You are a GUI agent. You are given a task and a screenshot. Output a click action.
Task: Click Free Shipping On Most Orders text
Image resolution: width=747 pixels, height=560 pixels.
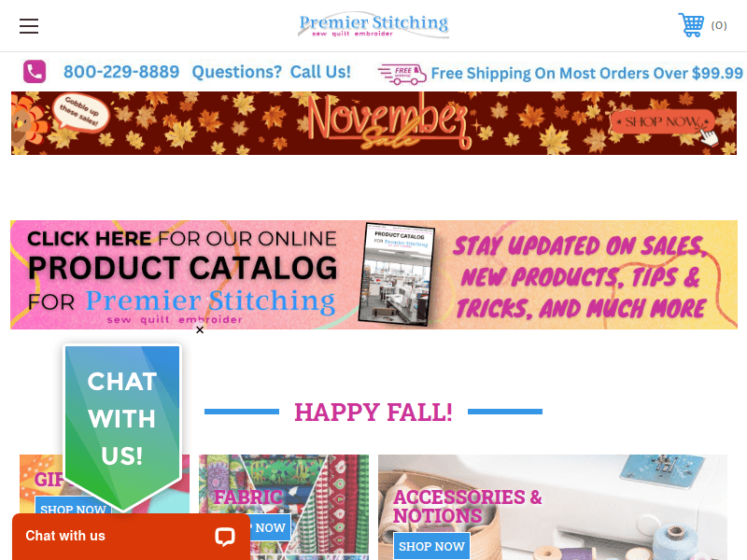point(586,74)
